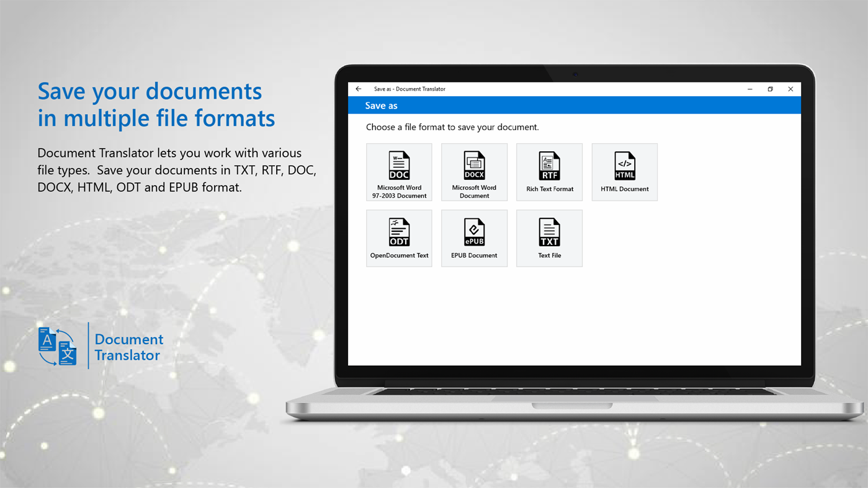
Task: Select the OpenDocument Text tile
Action: click(x=399, y=237)
